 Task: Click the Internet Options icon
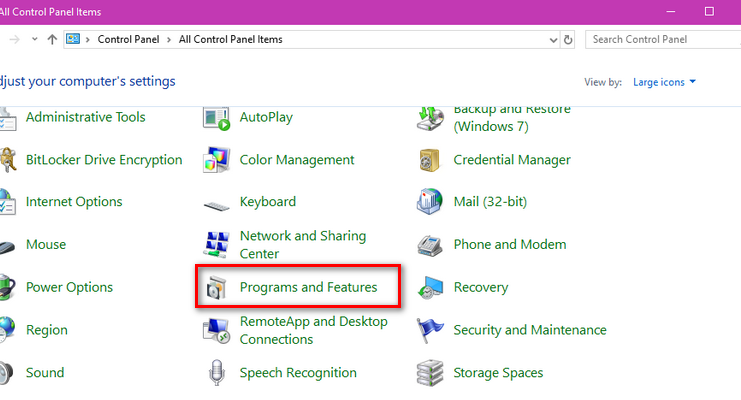(8, 202)
